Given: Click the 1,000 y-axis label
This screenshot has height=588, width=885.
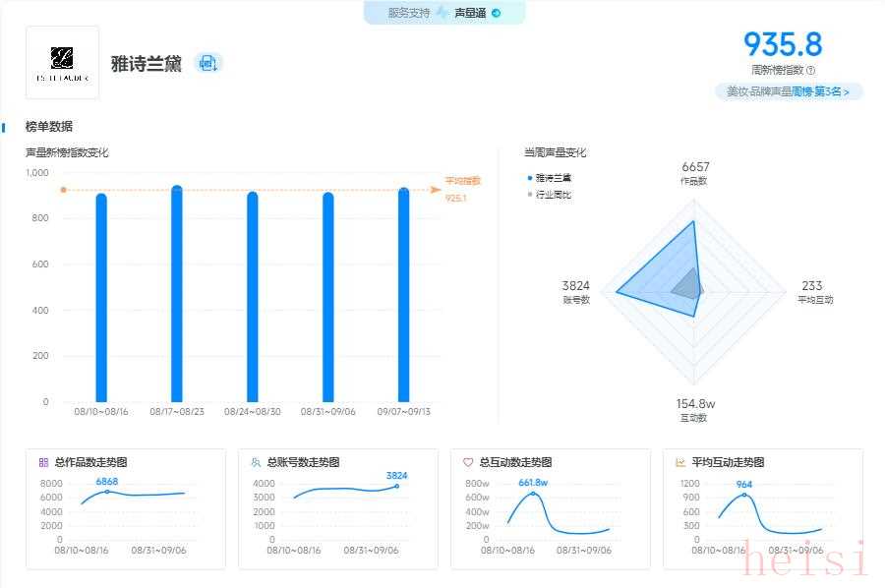Looking at the screenshot, I should tap(37, 173).
